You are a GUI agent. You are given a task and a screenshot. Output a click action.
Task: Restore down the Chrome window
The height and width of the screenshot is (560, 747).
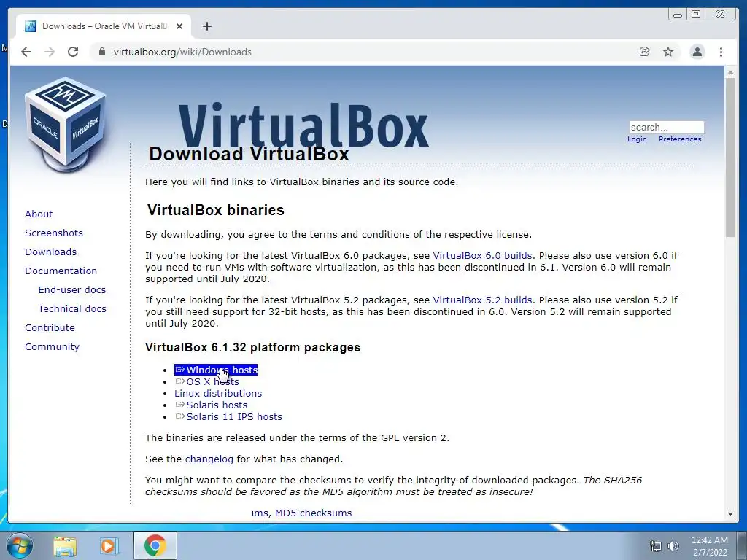click(x=696, y=15)
